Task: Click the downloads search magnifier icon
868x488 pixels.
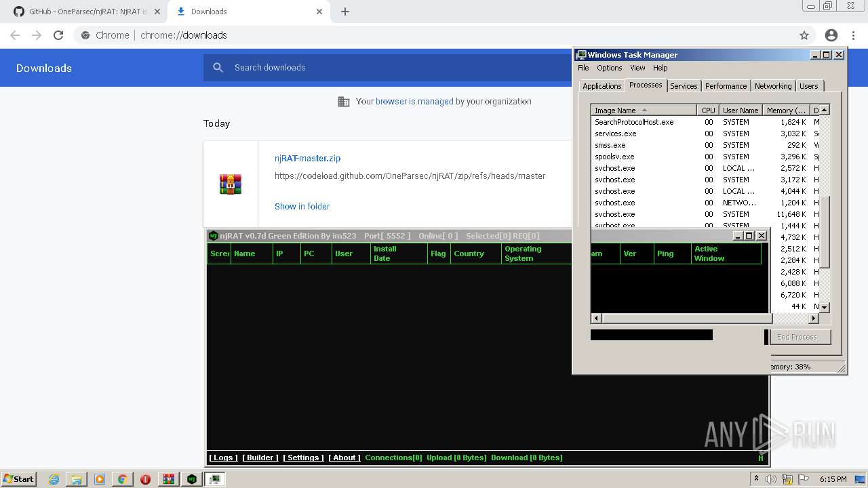Action: [x=218, y=68]
